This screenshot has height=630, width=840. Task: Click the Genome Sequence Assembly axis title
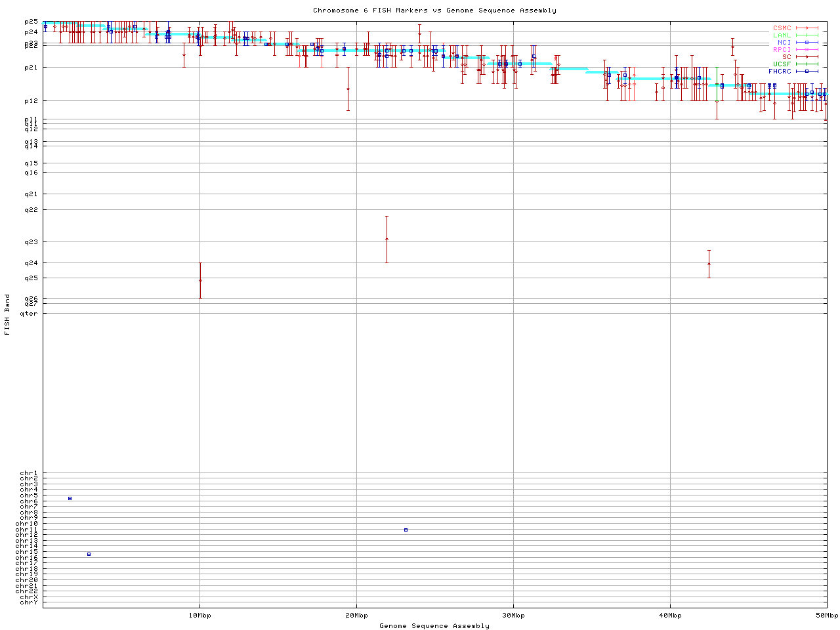click(434, 626)
